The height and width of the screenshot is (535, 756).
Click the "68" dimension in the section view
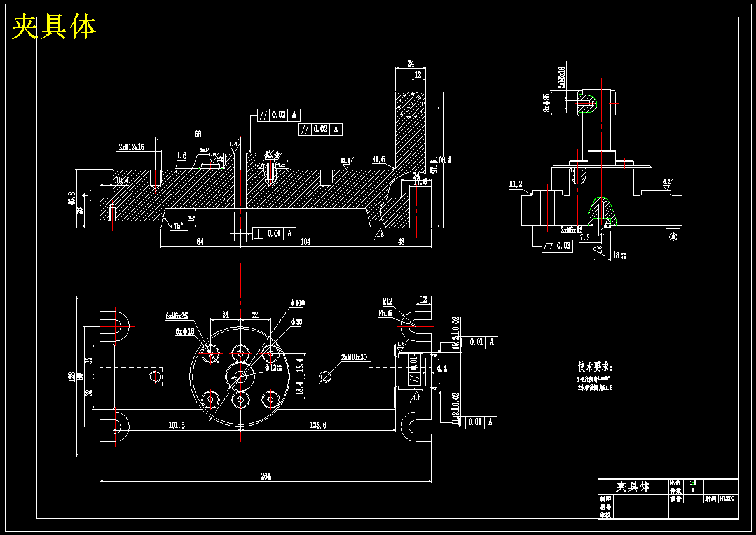click(x=198, y=134)
